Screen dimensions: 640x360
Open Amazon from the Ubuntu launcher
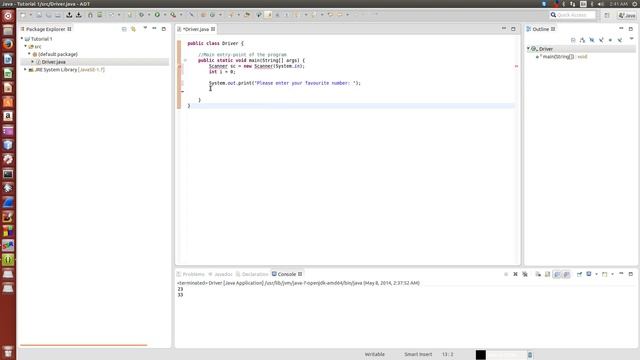[x=8, y=116]
